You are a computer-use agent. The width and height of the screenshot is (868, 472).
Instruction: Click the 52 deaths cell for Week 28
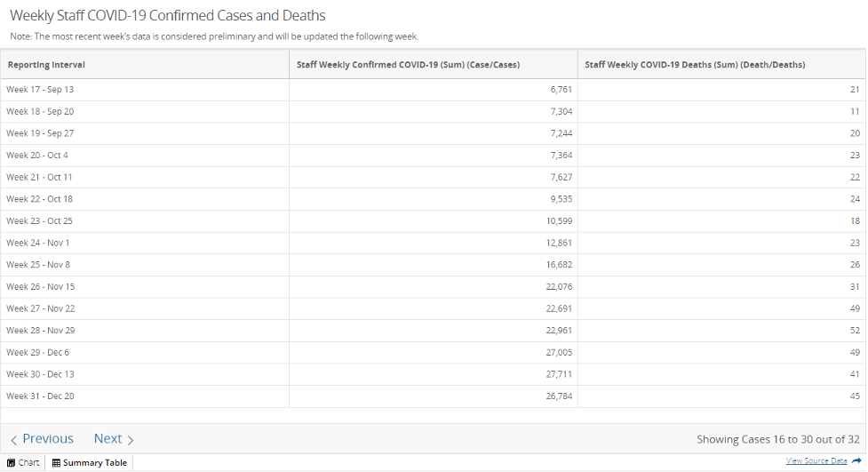click(854, 331)
